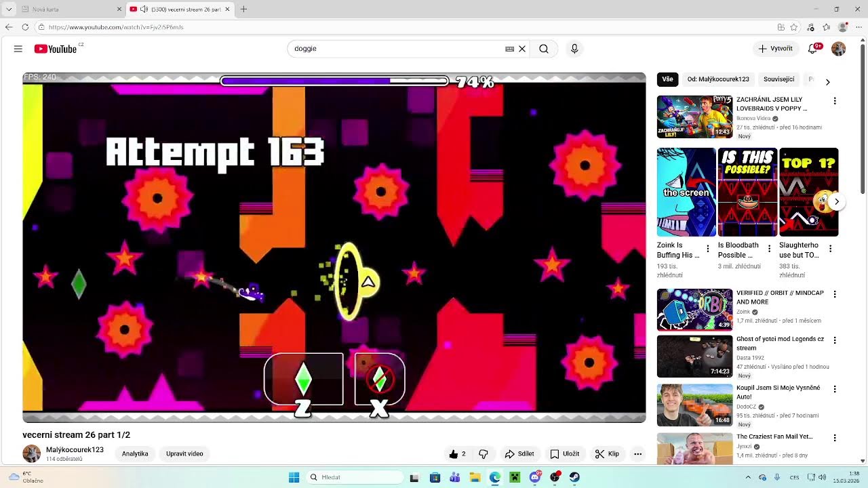Open the Is Bloodbath Possible short

(x=747, y=192)
